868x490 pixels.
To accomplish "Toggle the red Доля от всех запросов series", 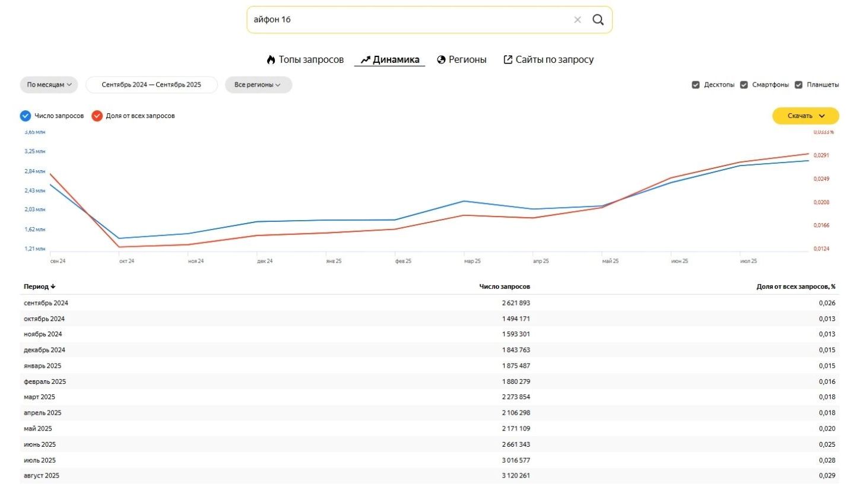I will click(97, 116).
